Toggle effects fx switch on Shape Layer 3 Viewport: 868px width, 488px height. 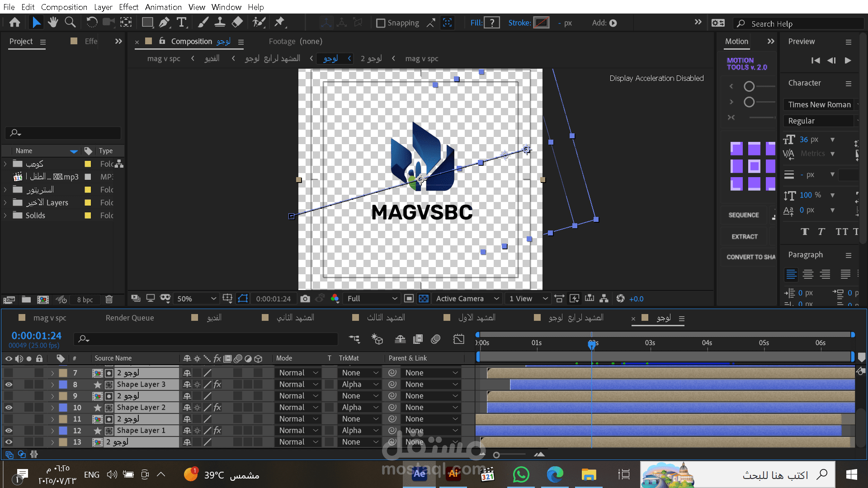(x=217, y=385)
